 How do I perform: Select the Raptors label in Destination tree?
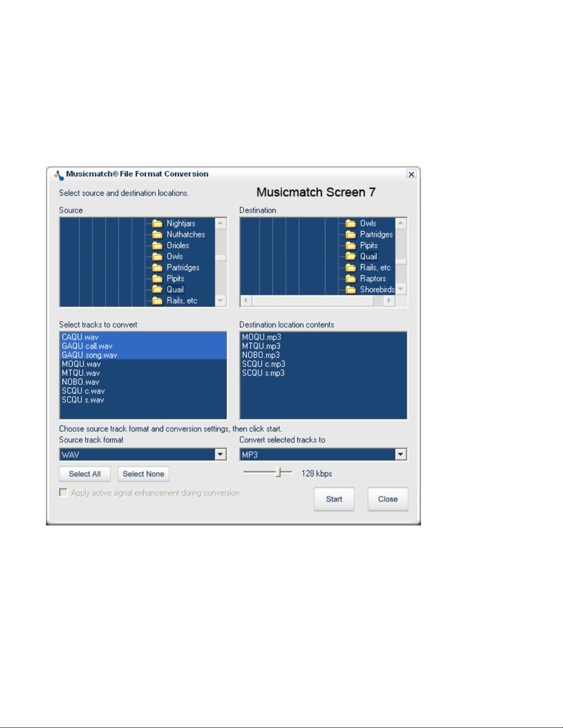[x=373, y=279]
